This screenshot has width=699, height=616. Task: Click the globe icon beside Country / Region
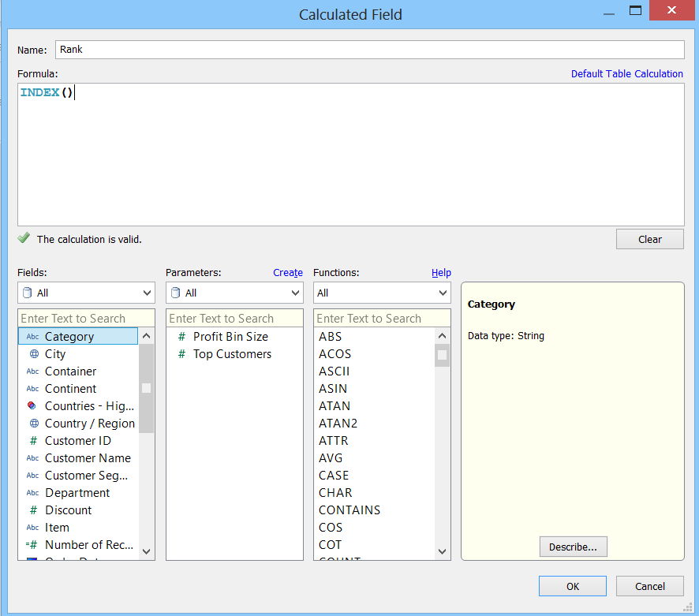pyautogui.click(x=33, y=424)
